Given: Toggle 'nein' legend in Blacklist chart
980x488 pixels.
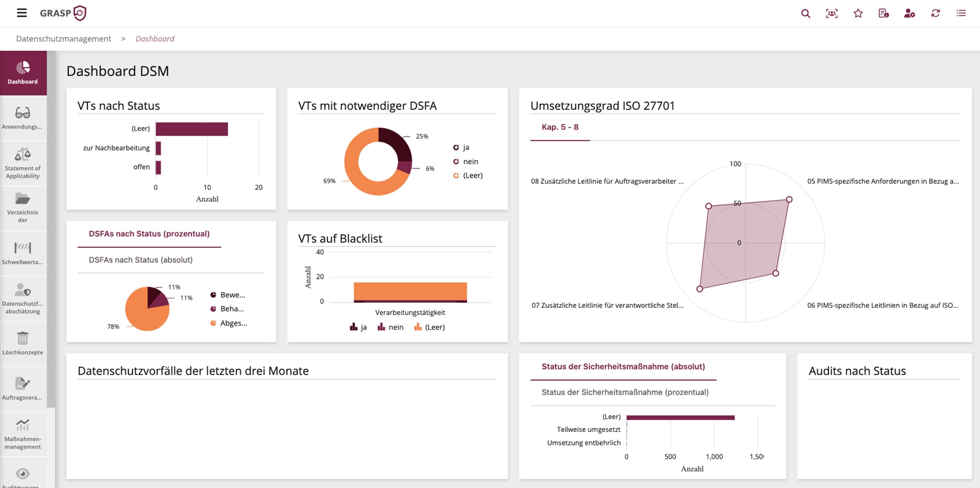Looking at the screenshot, I should (x=390, y=327).
